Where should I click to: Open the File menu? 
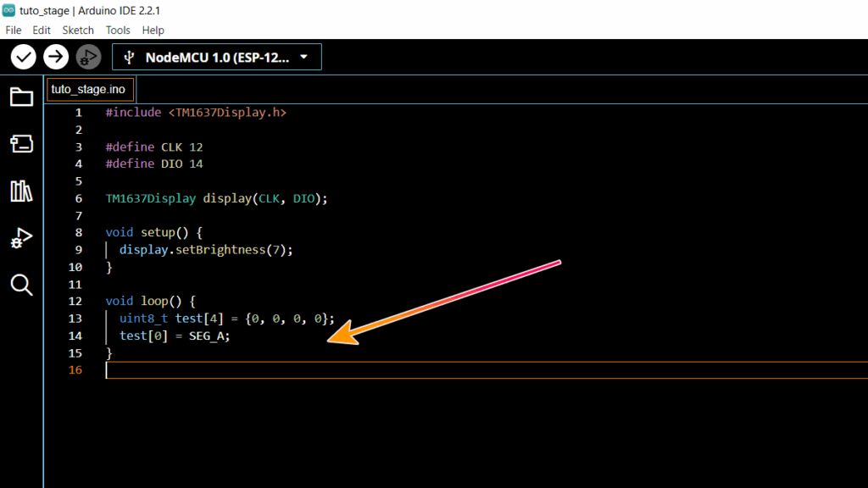(x=14, y=30)
